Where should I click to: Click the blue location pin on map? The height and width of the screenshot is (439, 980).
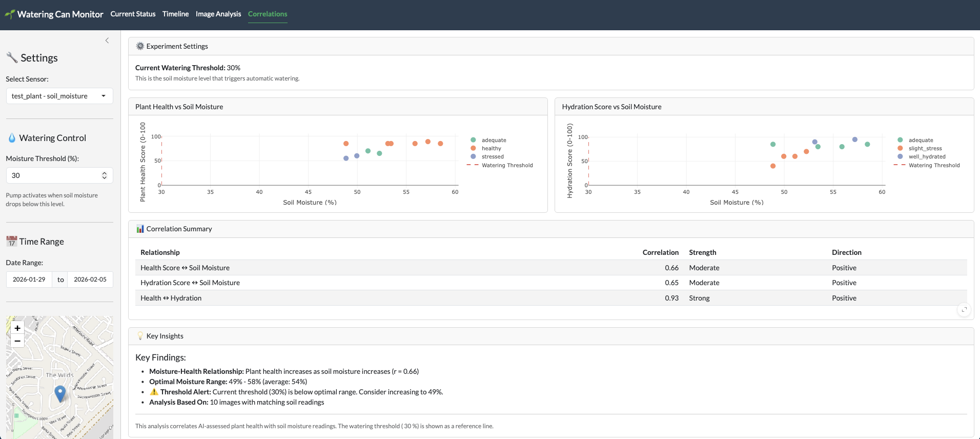[60, 393]
